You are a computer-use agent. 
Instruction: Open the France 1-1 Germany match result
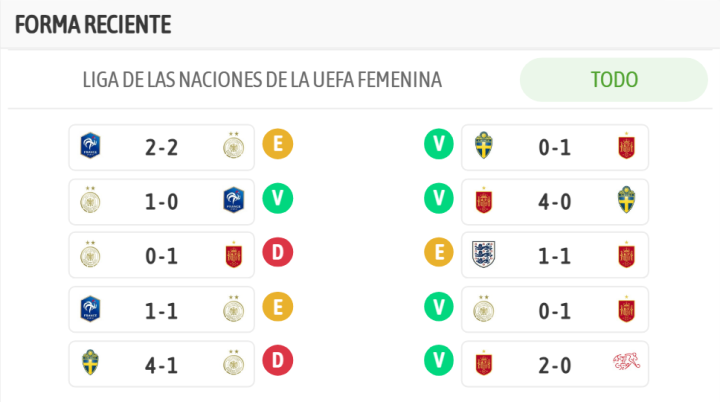pos(161,310)
